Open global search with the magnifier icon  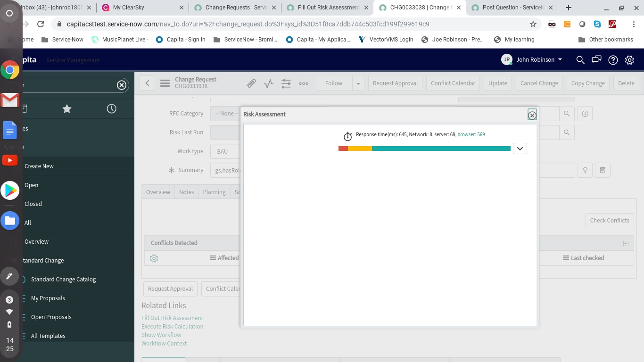tap(580, 60)
